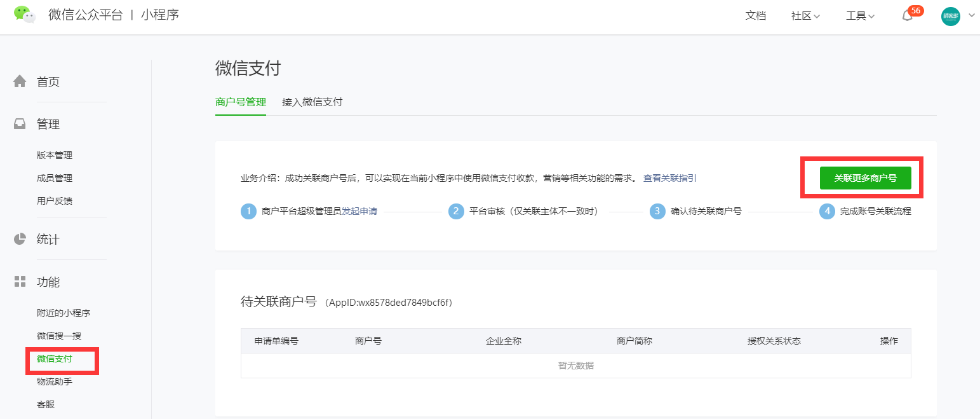The image size is (980, 419).
Task: Click step 2 label 平台审核
Action: tap(534, 211)
